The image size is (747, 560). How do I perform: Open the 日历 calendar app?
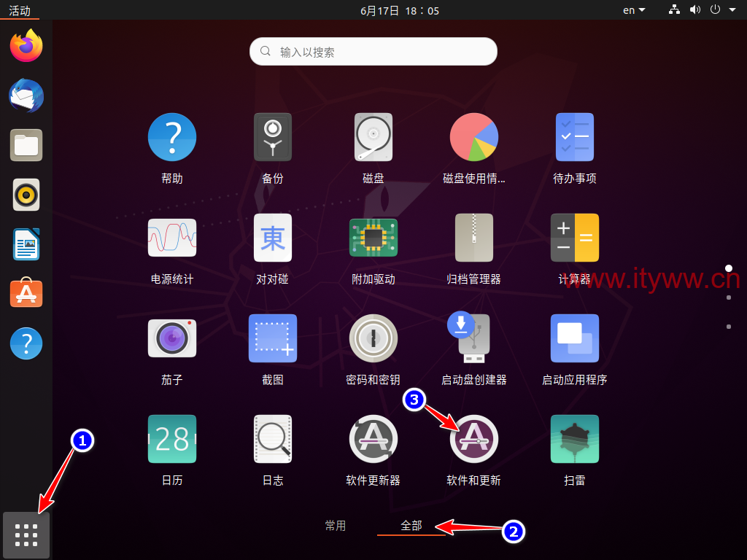click(x=172, y=438)
